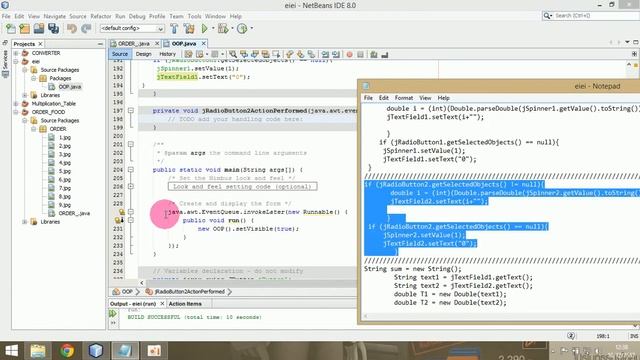640x360 pixels.
Task: Click the Source view button
Action: click(x=120, y=54)
